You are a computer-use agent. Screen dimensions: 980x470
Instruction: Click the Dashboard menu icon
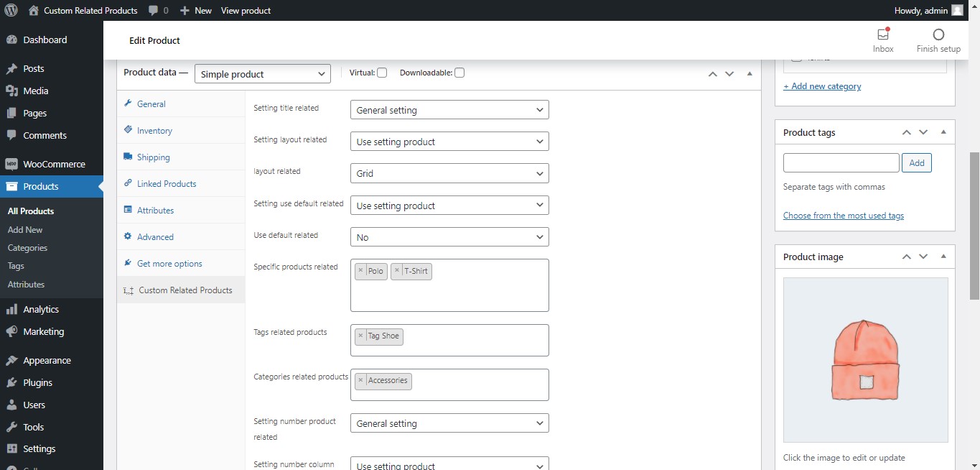(11, 40)
